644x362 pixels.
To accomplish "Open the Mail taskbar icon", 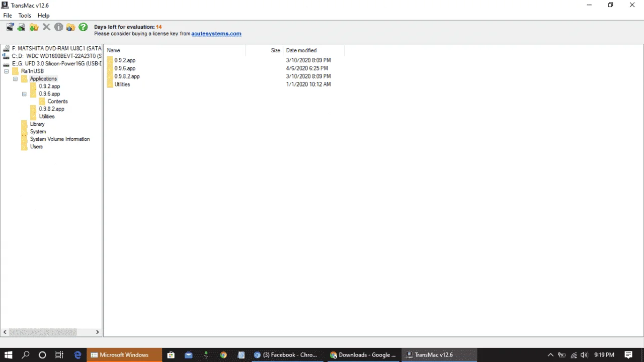I will 188,355.
